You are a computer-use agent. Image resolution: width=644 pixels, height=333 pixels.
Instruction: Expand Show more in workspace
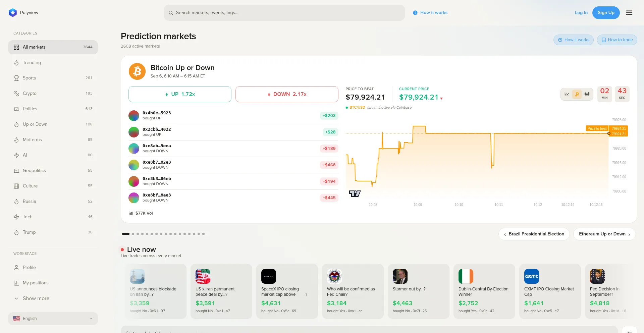53,298
